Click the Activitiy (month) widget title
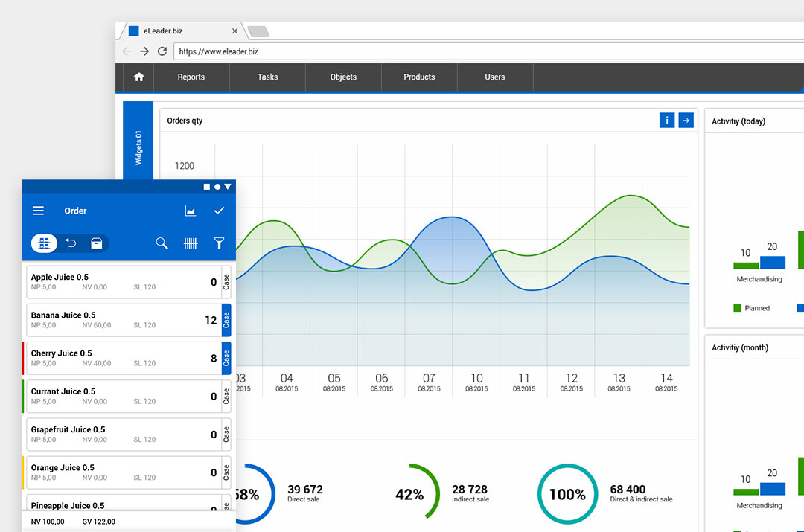 coord(740,347)
